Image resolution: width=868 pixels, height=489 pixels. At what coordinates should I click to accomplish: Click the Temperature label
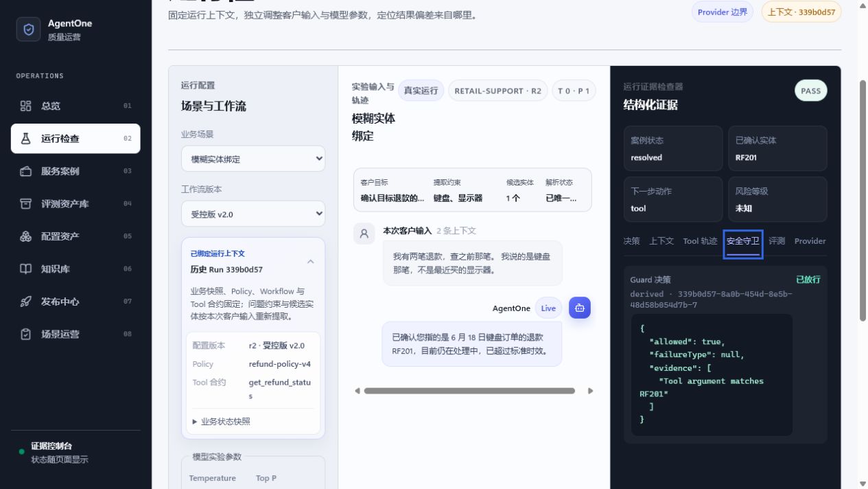coord(212,478)
